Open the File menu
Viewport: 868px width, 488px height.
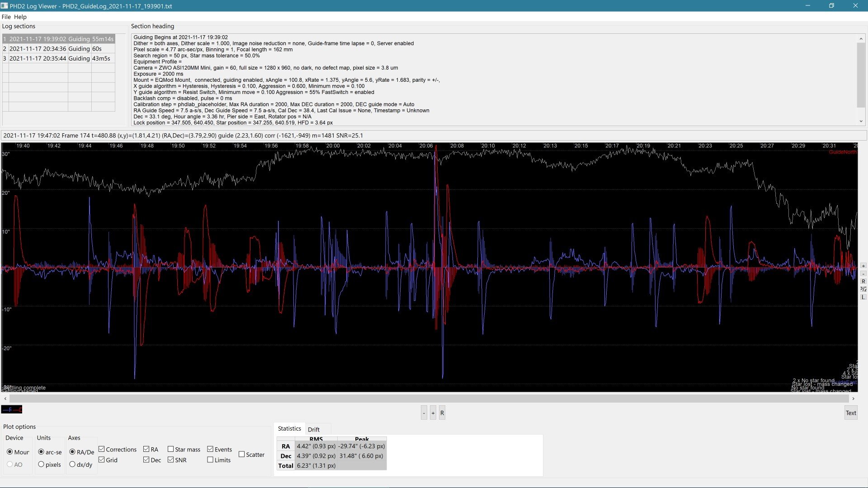[6, 17]
